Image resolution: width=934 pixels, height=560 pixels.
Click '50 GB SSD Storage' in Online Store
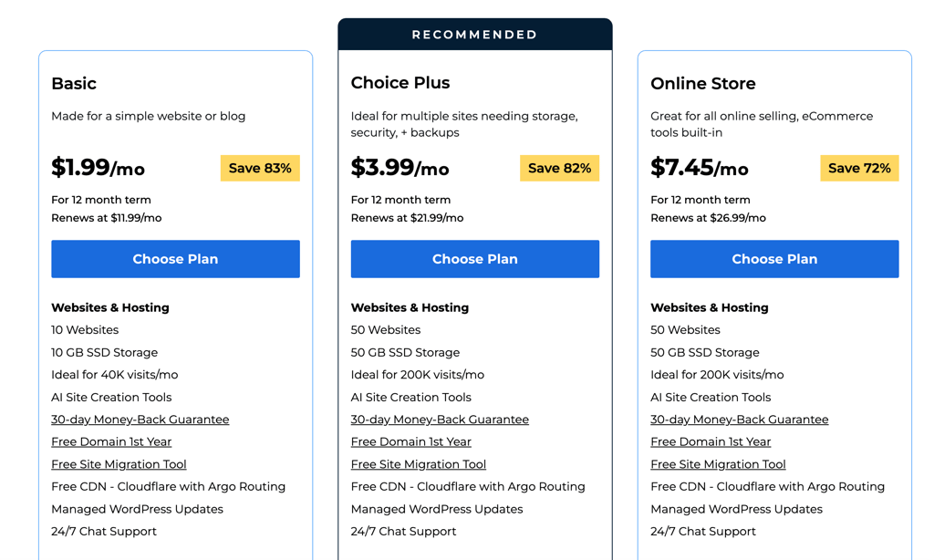pos(705,353)
